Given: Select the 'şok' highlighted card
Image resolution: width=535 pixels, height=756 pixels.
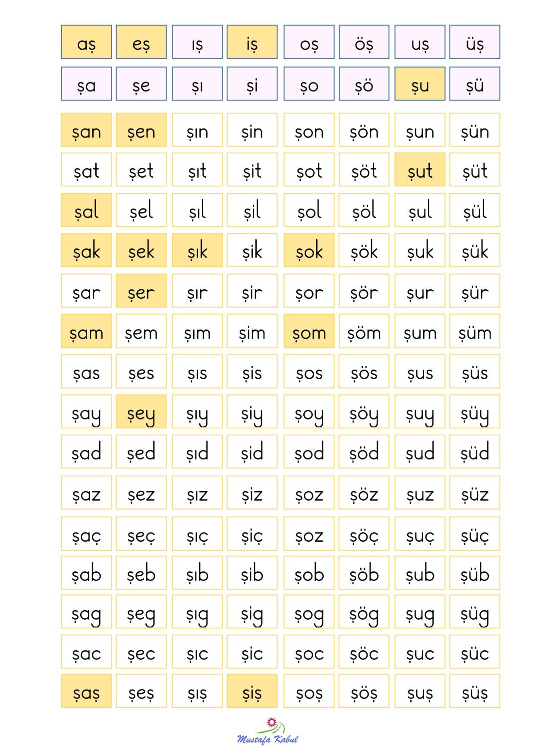Looking at the screenshot, I should (x=309, y=250).
